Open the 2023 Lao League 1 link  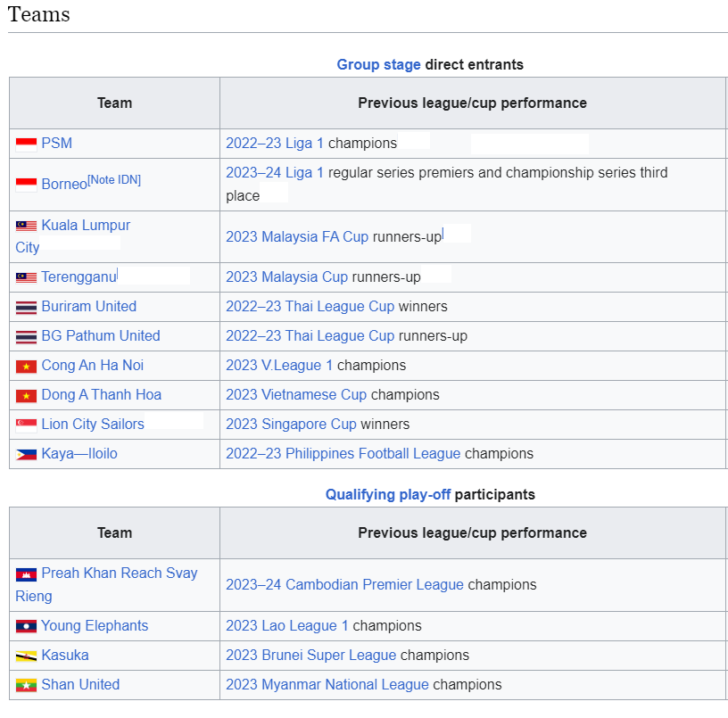coord(287,625)
